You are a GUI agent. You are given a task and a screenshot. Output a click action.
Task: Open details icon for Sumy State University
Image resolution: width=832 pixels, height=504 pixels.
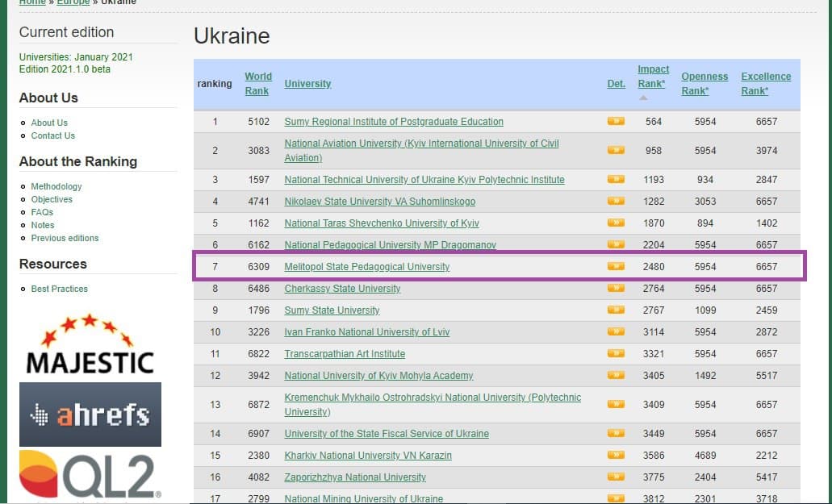tap(616, 310)
